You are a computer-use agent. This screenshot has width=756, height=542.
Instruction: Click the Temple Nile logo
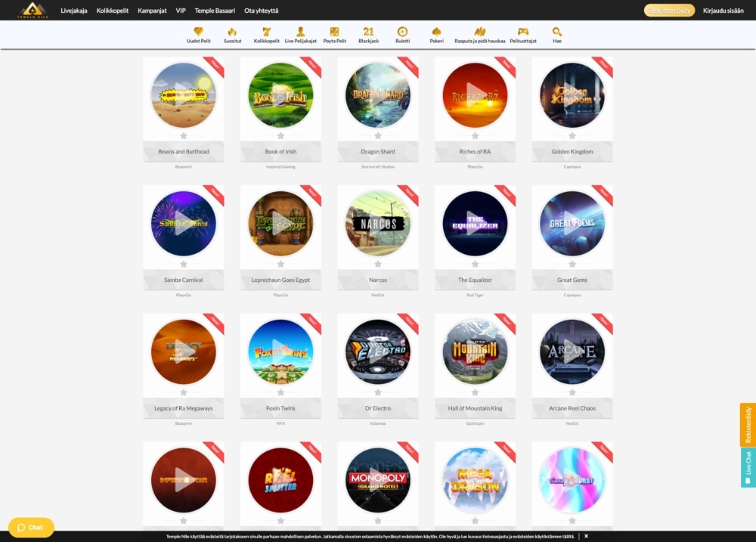33,10
